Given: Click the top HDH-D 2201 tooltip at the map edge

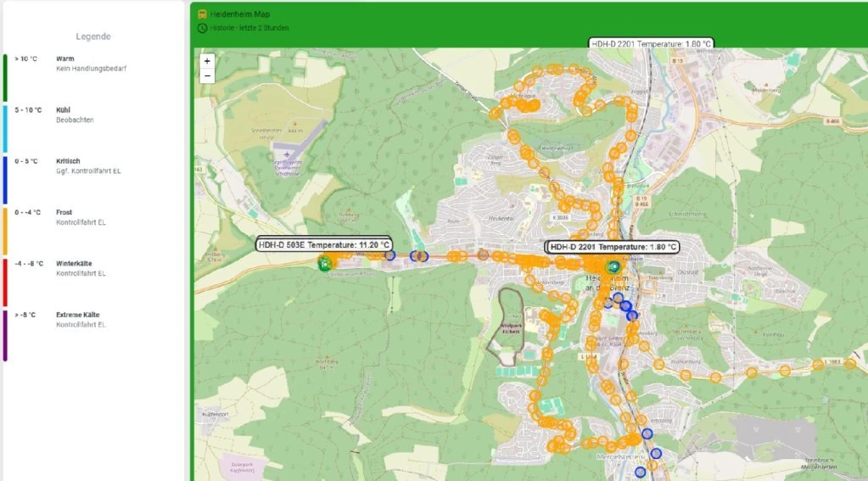Looking at the screenshot, I should point(651,44).
